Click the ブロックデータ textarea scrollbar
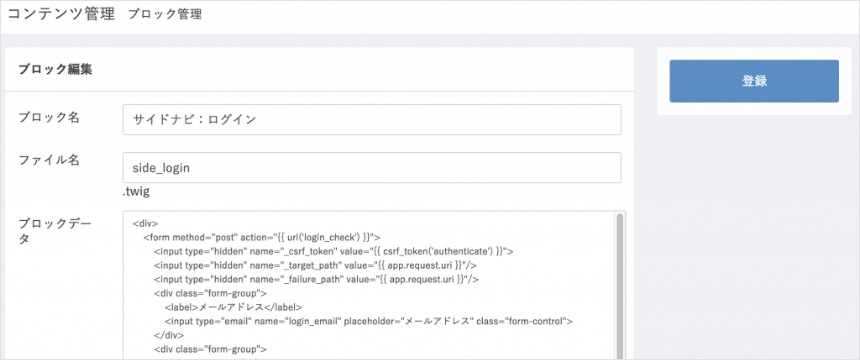 pyautogui.click(x=620, y=285)
